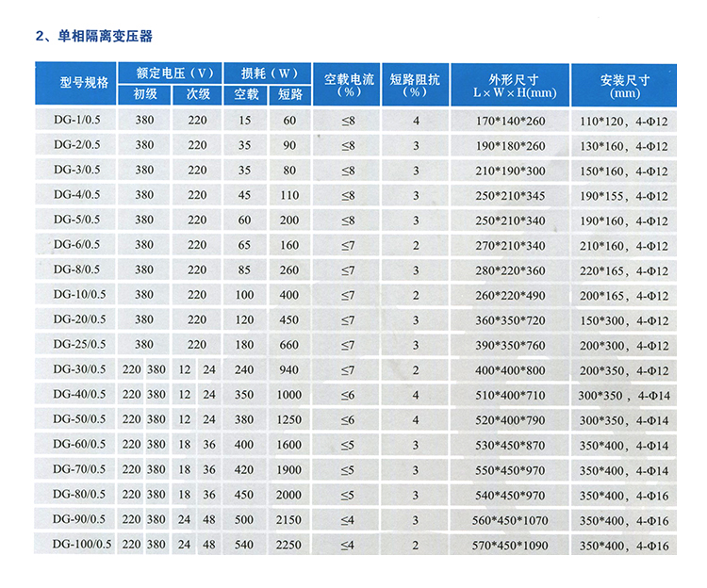The image size is (707, 588).
Task: Select the 110*120, 4-Φ12 installation cell
Action: 625,121
